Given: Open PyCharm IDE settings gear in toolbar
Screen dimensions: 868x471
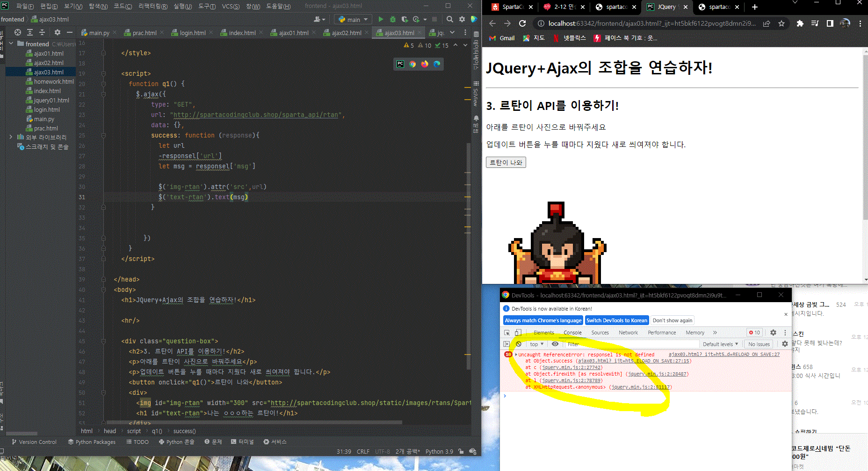Looking at the screenshot, I should click(x=462, y=19).
